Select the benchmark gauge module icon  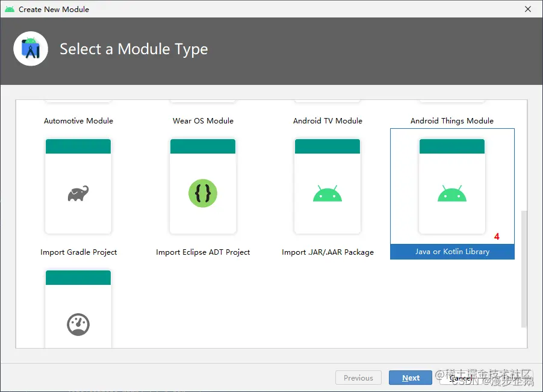coord(78,325)
